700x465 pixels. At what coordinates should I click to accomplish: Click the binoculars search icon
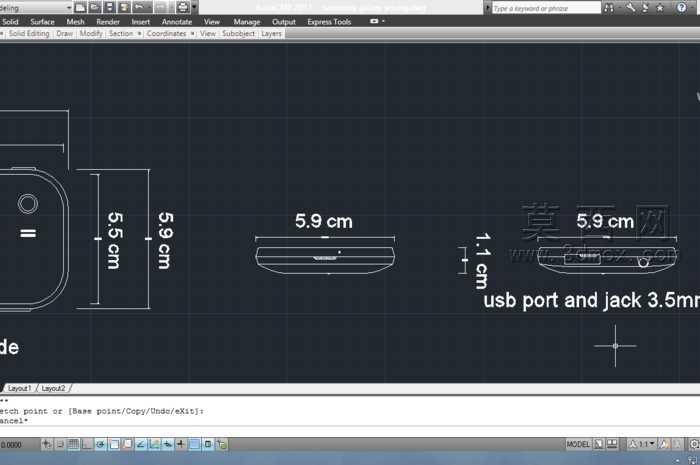[x=608, y=8]
